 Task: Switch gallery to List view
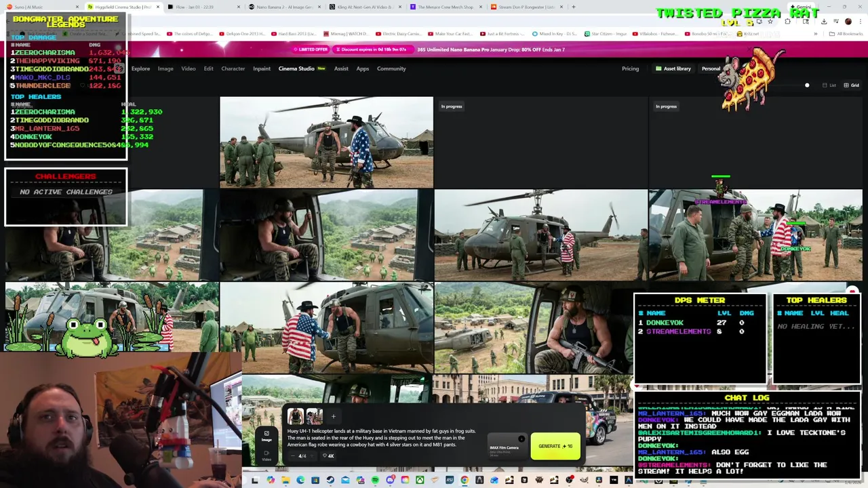[829, 85]
